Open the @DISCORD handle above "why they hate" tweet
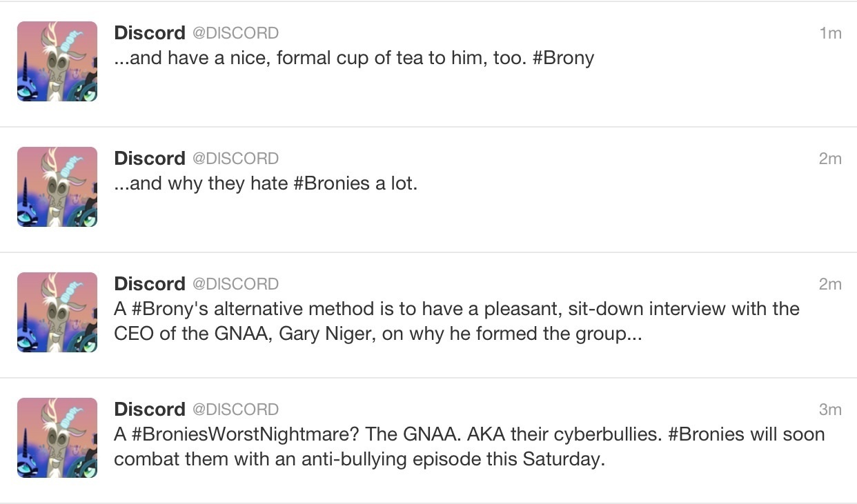Screen dimensions: 857x504 coord(235,159)
